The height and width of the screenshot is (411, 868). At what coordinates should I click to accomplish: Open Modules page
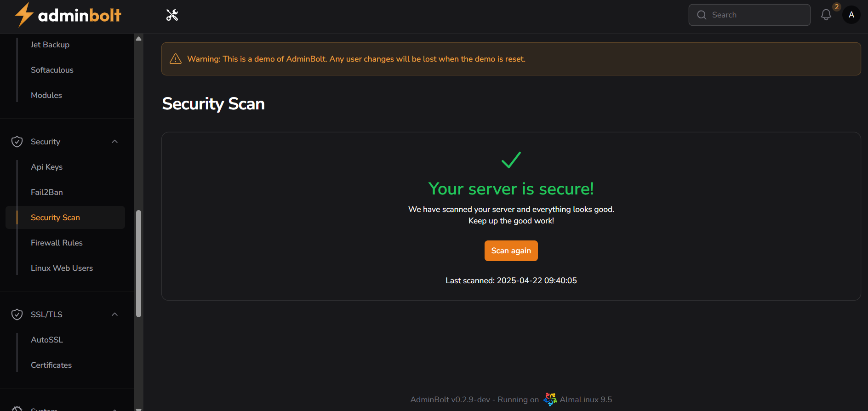point(46,95)
